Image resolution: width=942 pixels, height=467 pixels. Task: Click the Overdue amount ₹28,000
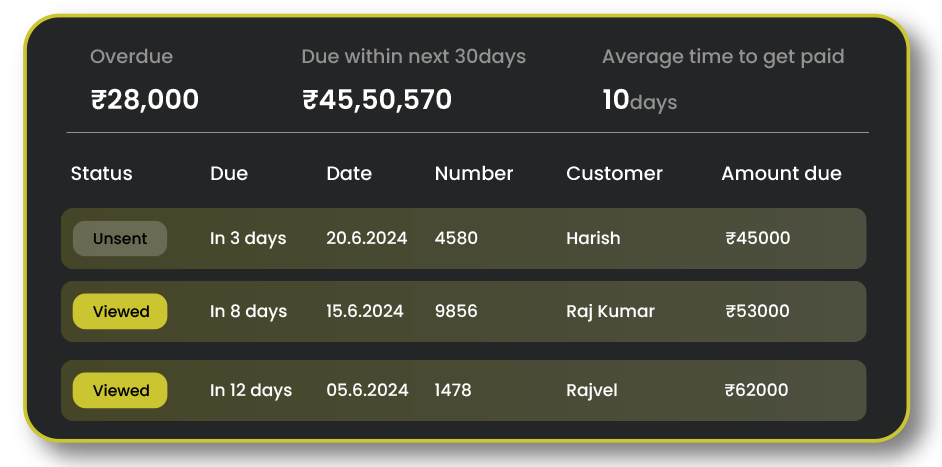tap(145, 100)
